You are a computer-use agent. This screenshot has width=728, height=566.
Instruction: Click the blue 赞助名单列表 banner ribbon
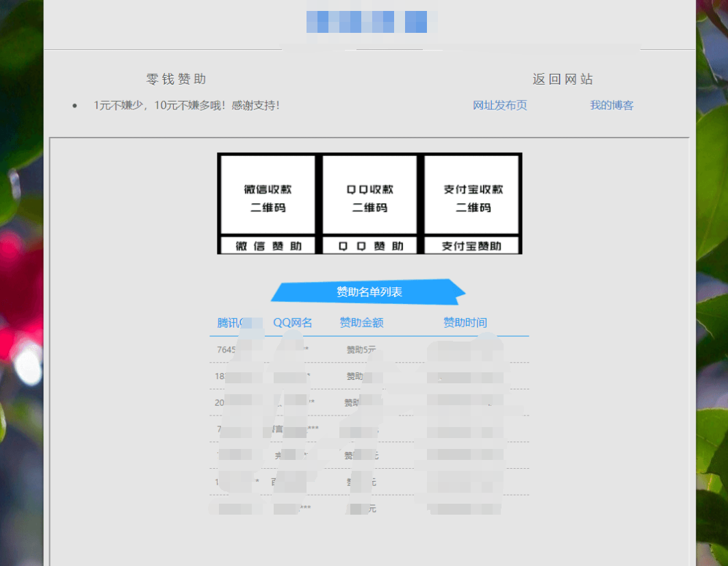(x=369, y=291)
